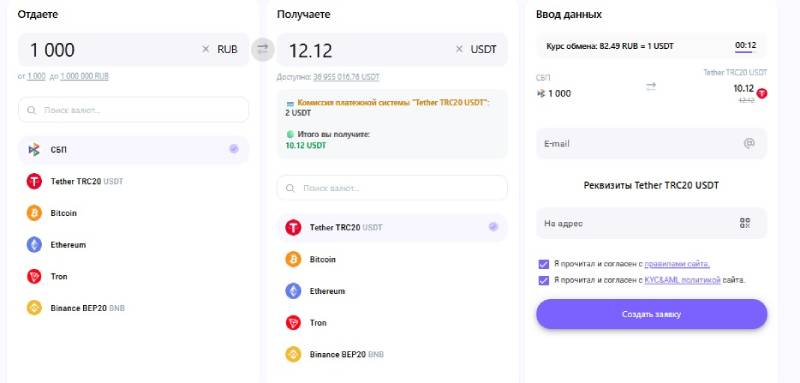Uncheck the KYC&AML policy agreement
The height and width of the screenshot is (383, 800).
(543, 280)
